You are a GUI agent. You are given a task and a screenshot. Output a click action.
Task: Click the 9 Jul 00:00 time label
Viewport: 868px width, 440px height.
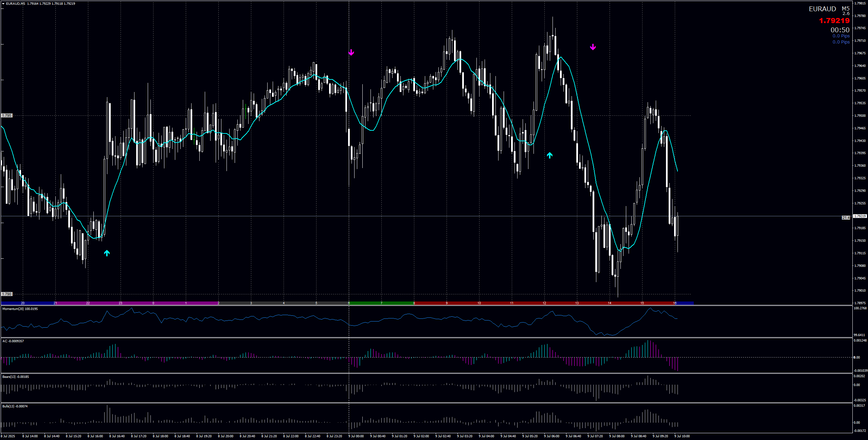coord(356,436)
